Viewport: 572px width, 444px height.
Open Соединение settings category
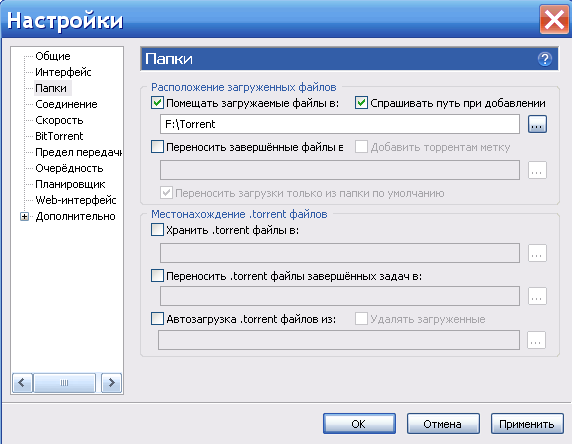coord(66,104)
